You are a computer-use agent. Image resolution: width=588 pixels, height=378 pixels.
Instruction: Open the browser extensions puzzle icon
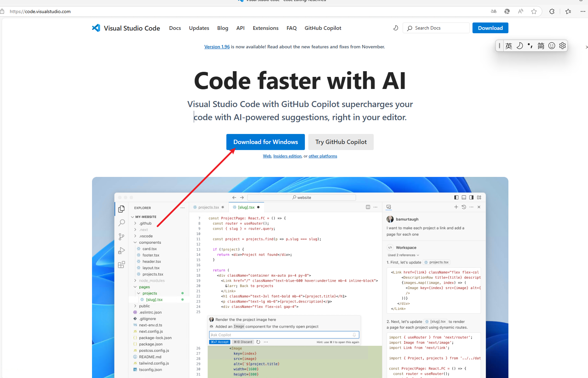tap(552, 11)
